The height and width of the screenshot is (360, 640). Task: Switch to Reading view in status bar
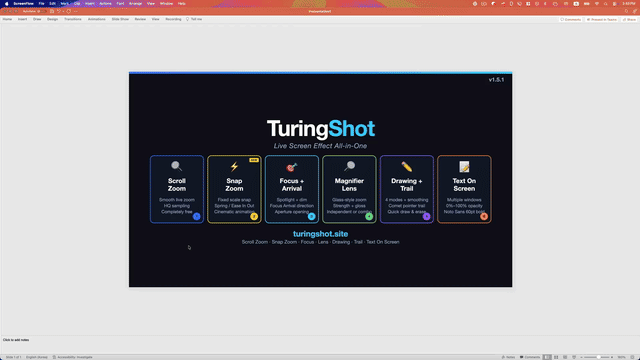point(565,357)
